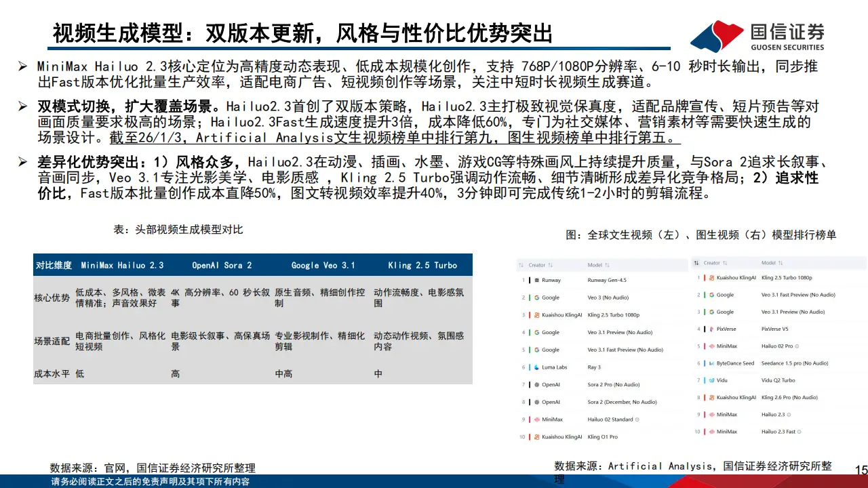Sort the left leaderboard by Model using its sort arrows
Screen dimensions: 868x488
click(x=608, y=265)
